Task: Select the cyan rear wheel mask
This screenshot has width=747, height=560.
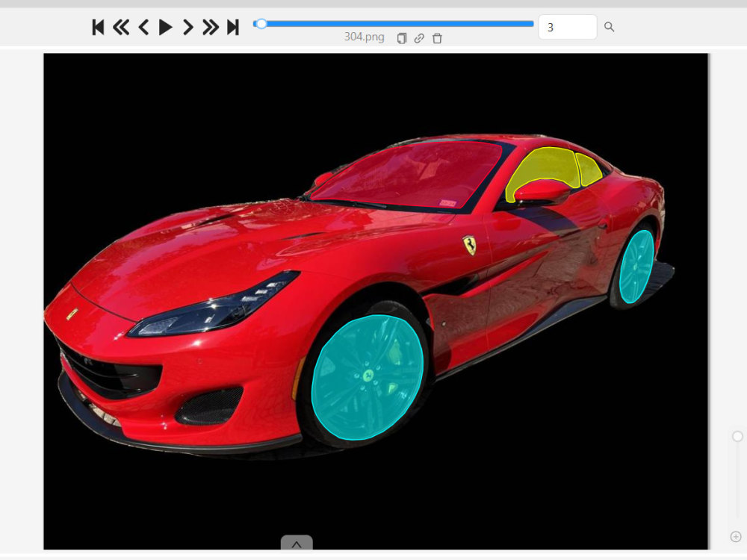Action: [x=636, y=267]
